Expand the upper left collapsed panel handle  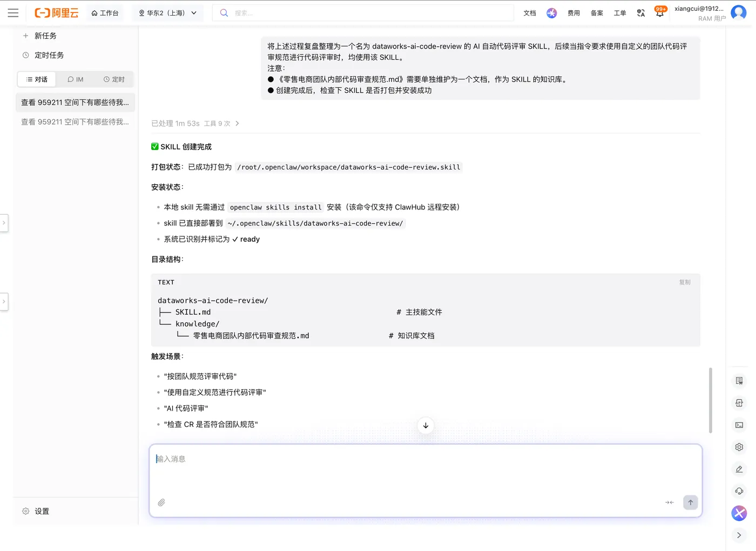coord(4,222)
